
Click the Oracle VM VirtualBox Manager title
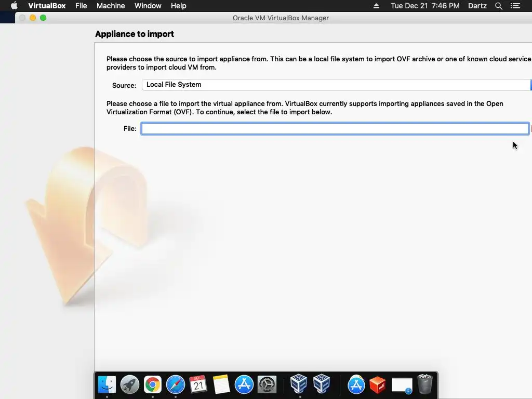[281, 18]
